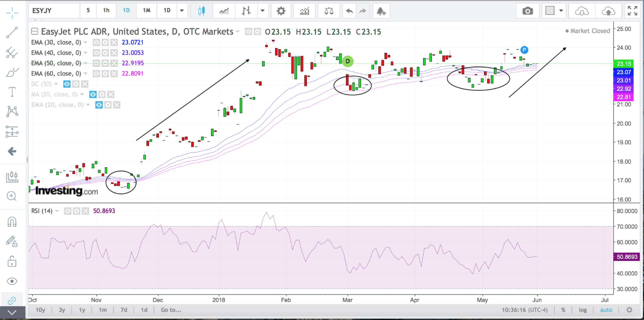Viewport: 644px width, 320px height.
Task: Take a chart snapshot with camera icon
Action: click(528, 11)
